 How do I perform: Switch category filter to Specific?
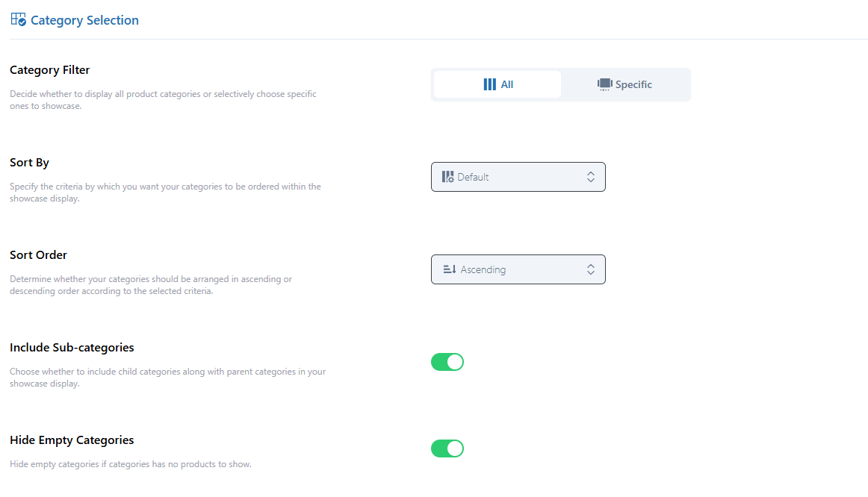pos(624,84)
